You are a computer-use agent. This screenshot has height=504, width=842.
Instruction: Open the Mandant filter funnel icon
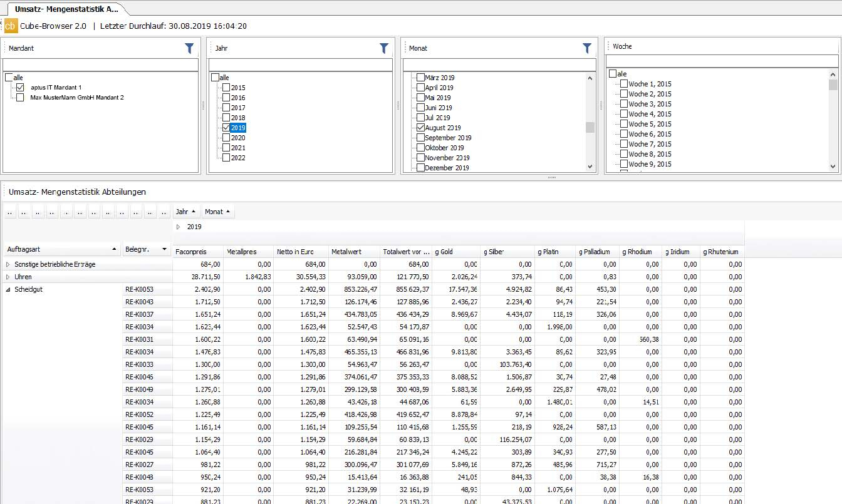189,48
